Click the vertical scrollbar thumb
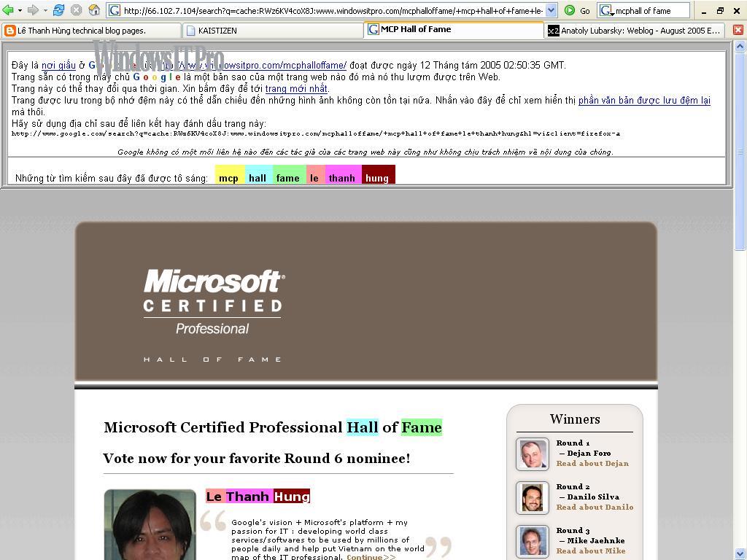 740,151
